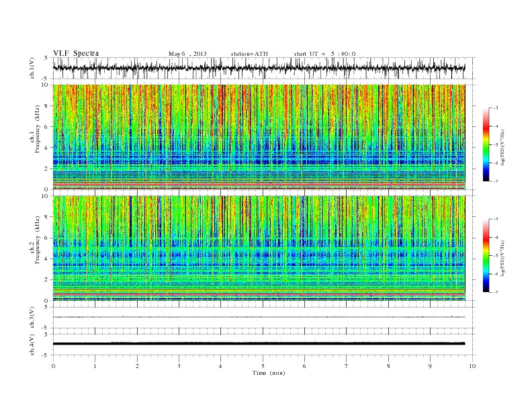Click the 'VLF Spectra' title text
Viewport: 532px width, 411px height.
click(x=76, y=53)
